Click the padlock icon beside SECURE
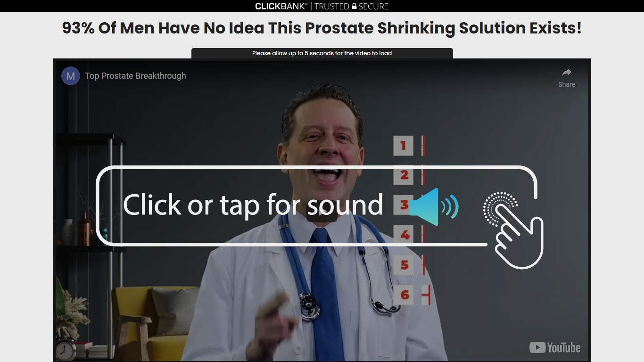 354,6
